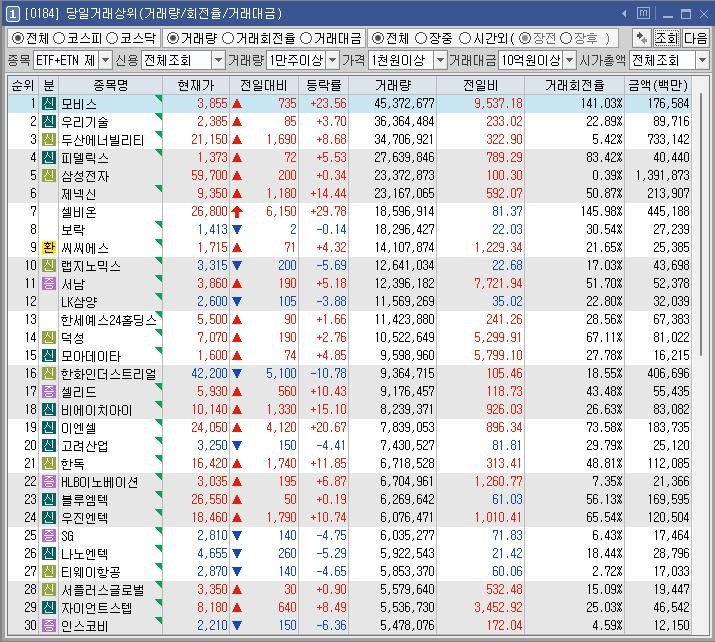Select the 전체 session radio button
Image resolution: width=715 pixels, height=642 pixels.
378,38
